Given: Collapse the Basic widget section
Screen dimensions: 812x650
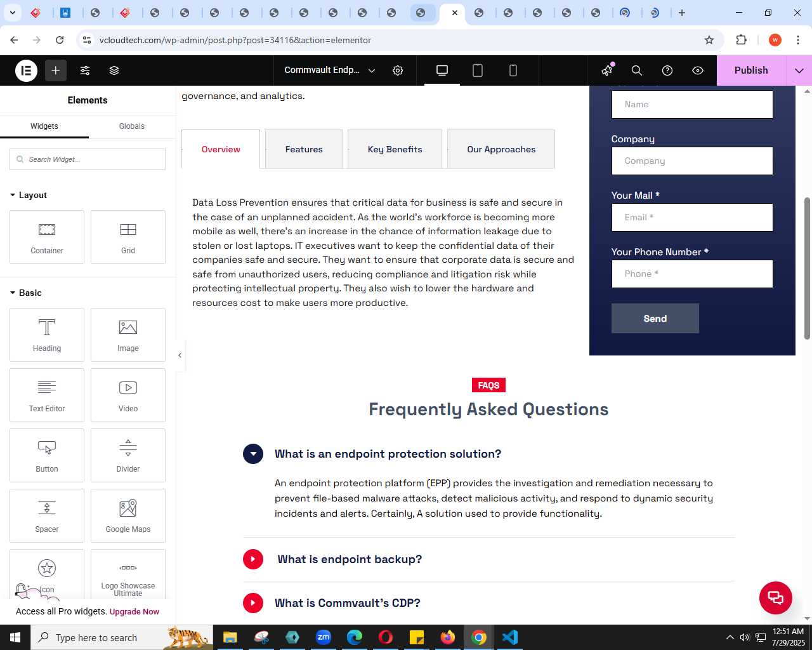Looking at the screenshot, I should [x=26, y=293].
